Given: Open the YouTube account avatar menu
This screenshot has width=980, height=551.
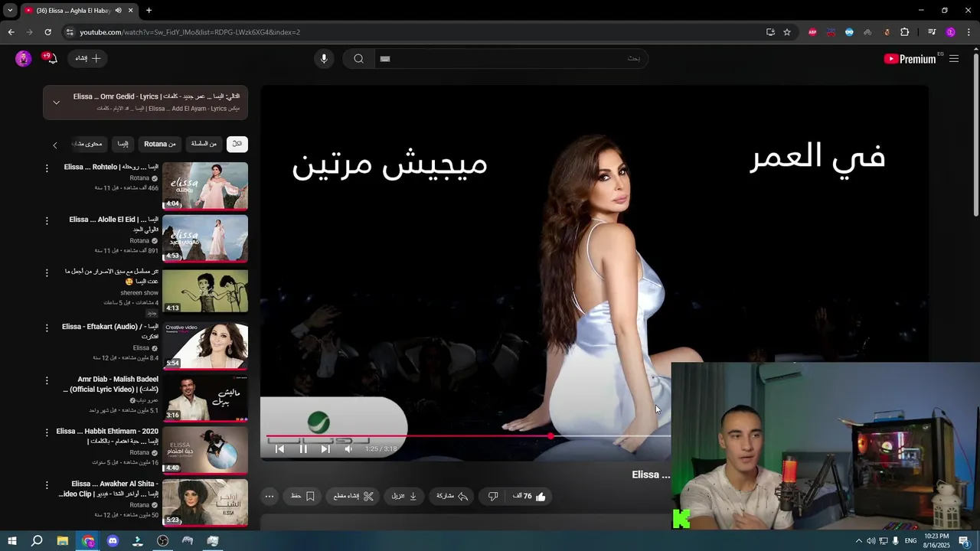Looking at the screenshot, I should (23, 59).
